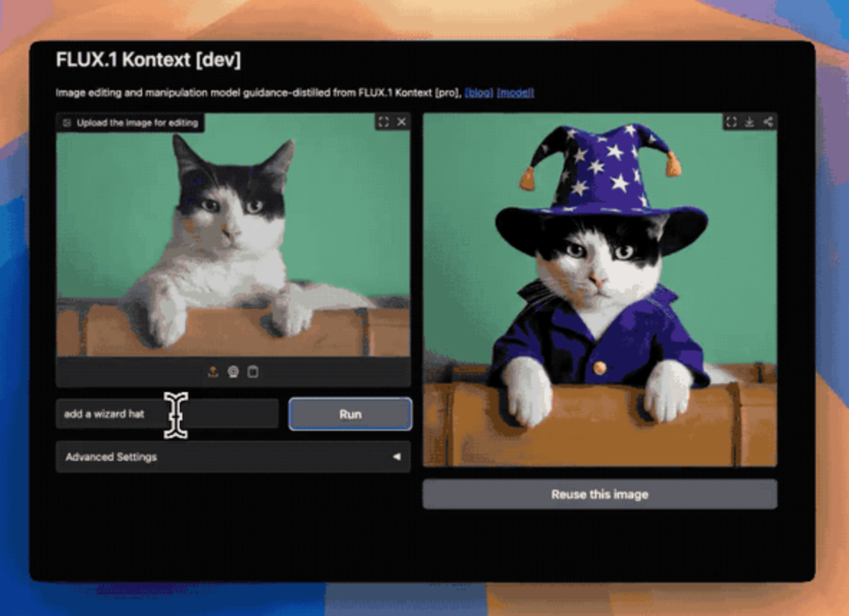Click the upload file icon below input image
The height and width of the screenshot is (616, 849).
click(x=213, y=372)
